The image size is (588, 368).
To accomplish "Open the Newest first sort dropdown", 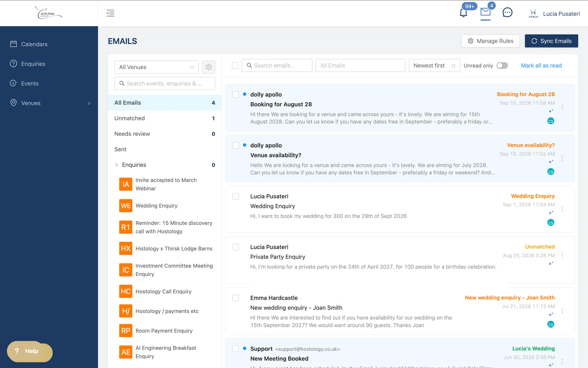I will point(434,65).
